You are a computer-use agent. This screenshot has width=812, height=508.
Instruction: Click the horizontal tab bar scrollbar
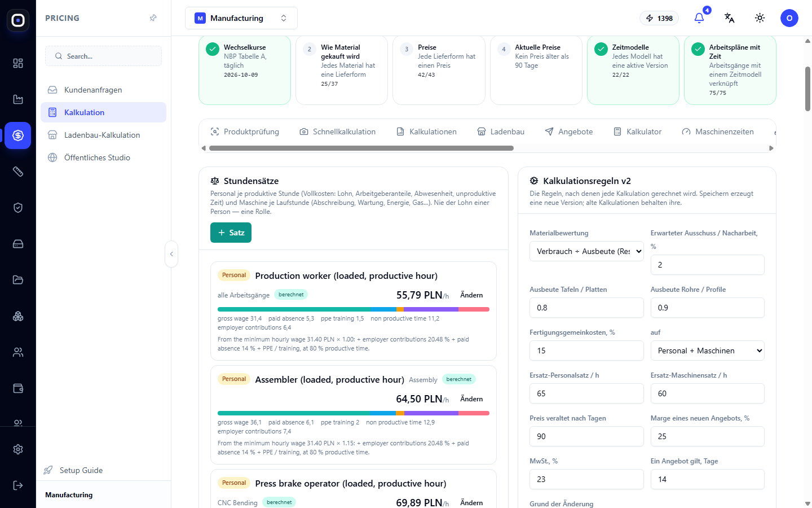361,148
